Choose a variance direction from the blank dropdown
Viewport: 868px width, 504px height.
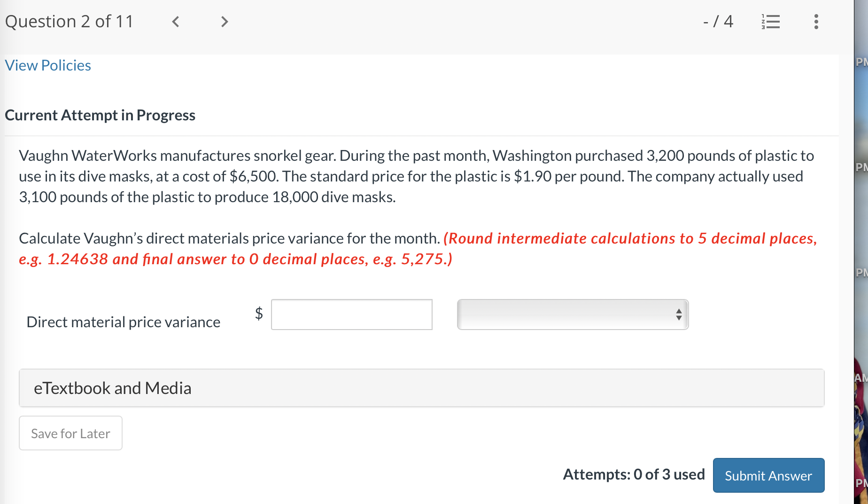572,315
